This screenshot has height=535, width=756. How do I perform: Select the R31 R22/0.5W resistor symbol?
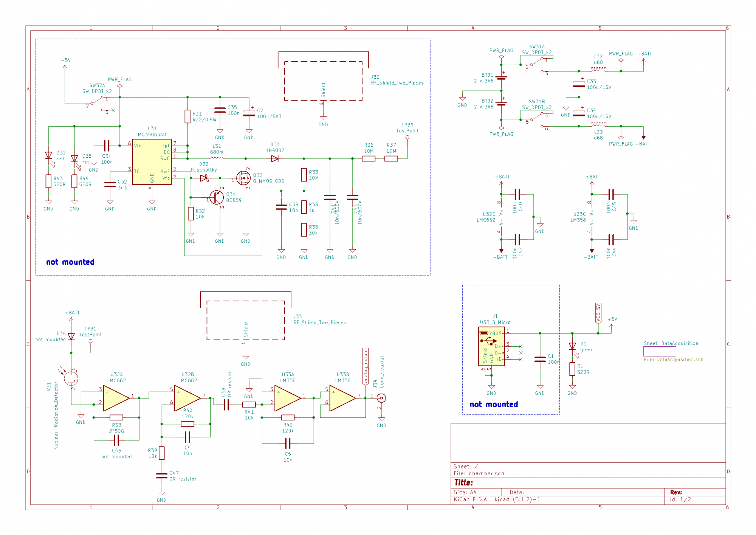(x=187, y=116)
